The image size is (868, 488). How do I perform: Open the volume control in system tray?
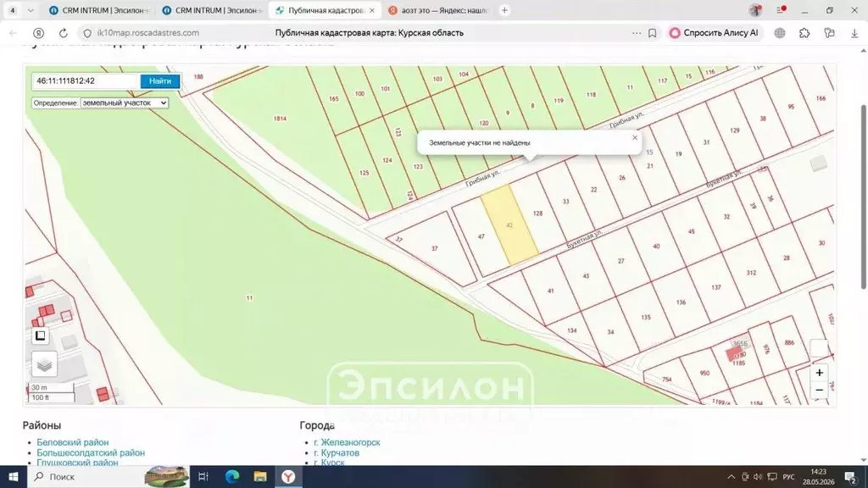coord(758,477)
